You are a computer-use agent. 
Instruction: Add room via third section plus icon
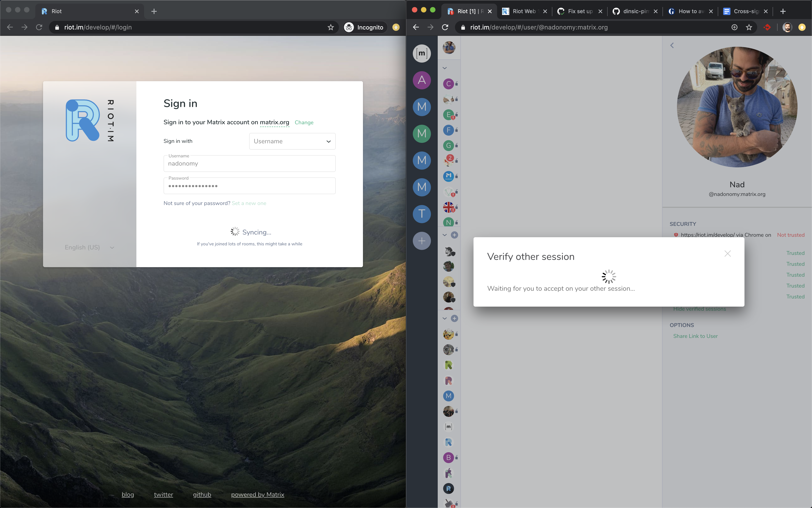[x=454, y=318]
